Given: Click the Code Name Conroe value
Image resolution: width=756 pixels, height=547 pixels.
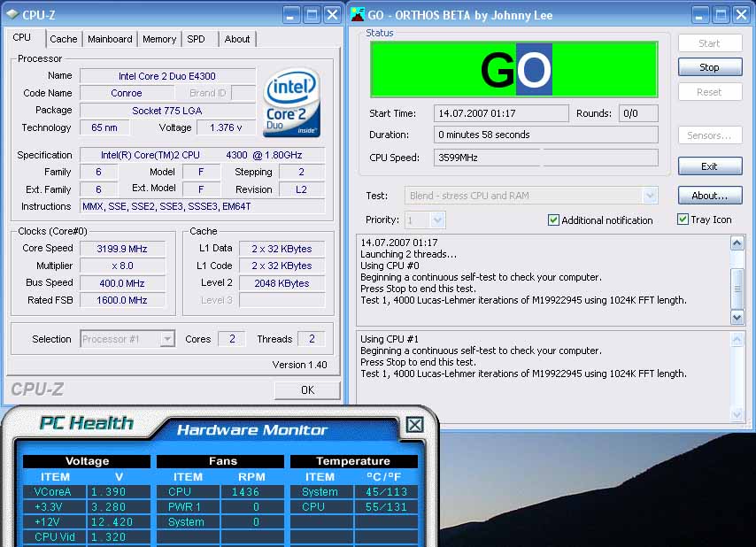Looking at the screenshot, I should coord(127,93).
